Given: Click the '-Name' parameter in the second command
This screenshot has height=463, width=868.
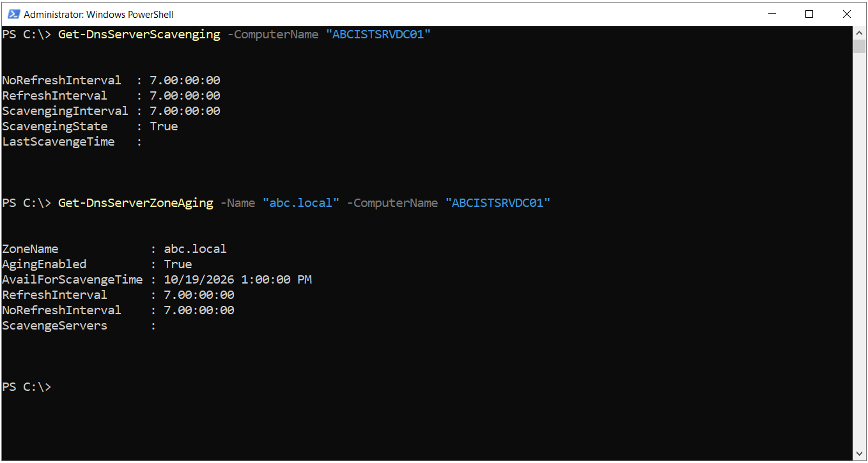Looking at the screenshot, I should point(238,203).
